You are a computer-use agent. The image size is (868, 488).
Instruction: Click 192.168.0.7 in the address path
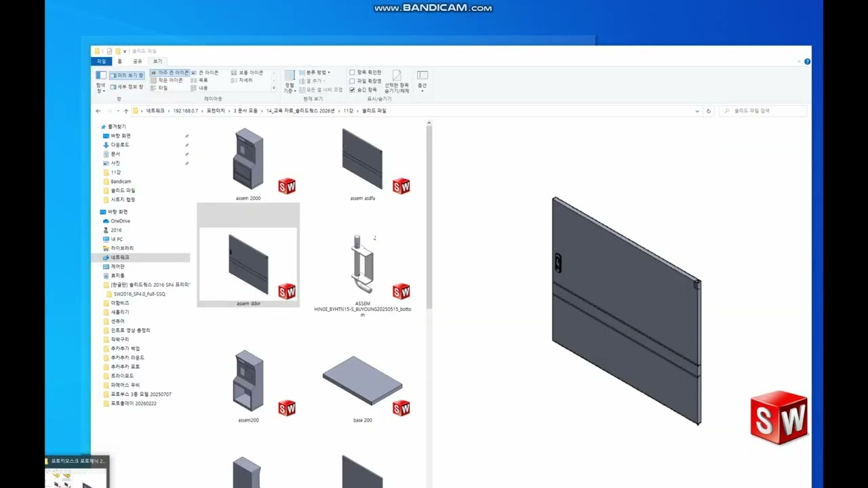185,110
